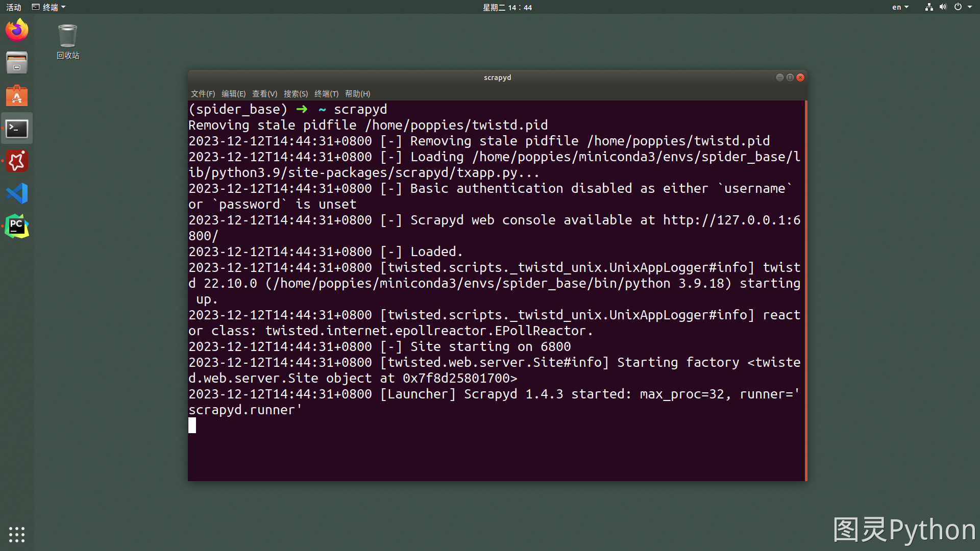The image size is (980, 551).
Task: Click '(spider_base)' prompt text
Action: click(x=238, y=109)
